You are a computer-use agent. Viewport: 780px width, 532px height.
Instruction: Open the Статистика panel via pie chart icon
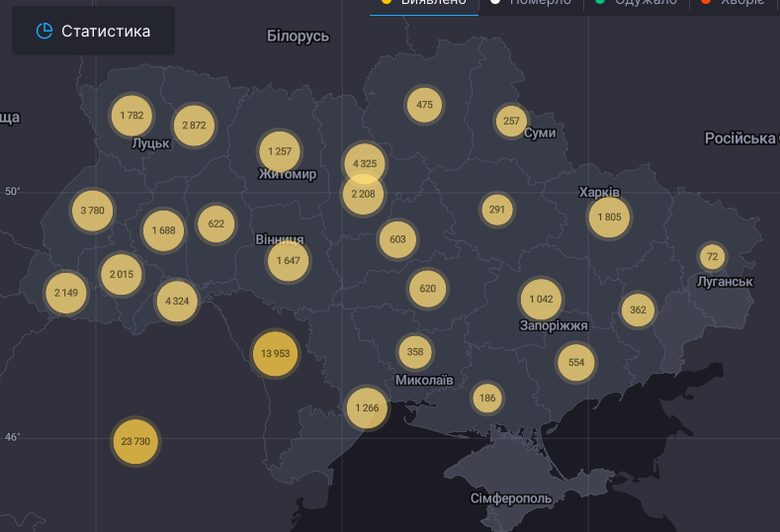43,31
